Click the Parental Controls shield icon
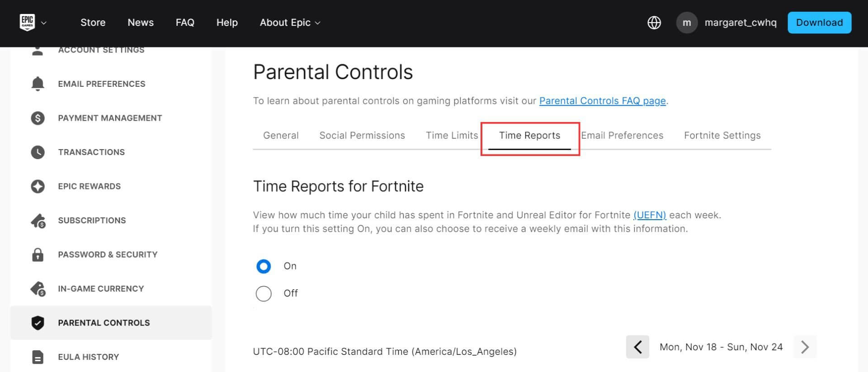The width and height of the screenshot is (868, 372). tap(38, 323)
